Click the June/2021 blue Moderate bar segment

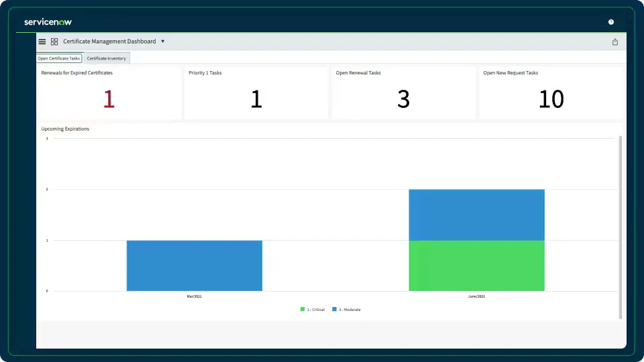tap(476, 215)
